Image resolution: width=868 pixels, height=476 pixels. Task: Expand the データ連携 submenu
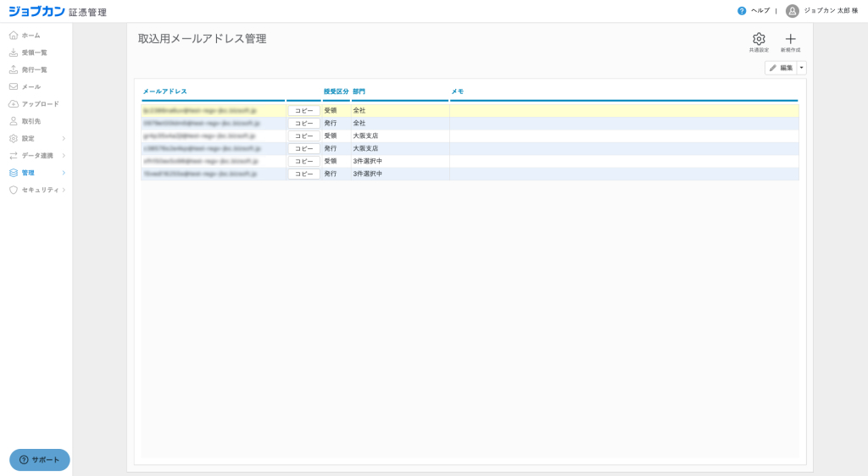(x=64, y=156)
